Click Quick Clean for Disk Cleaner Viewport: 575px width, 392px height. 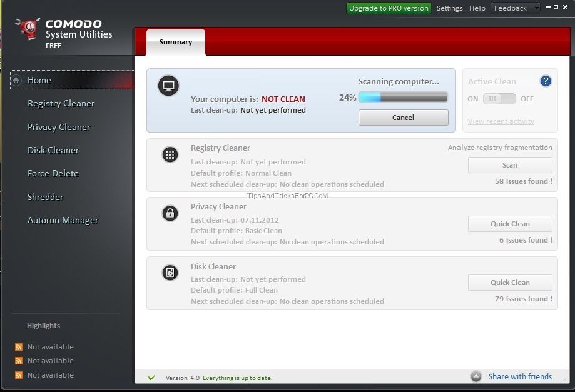510,283
